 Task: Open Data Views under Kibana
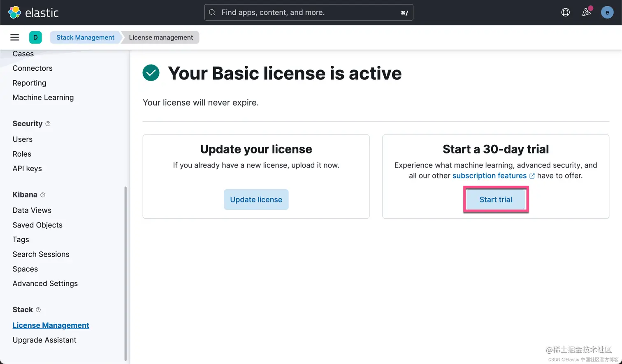[32, 211]
